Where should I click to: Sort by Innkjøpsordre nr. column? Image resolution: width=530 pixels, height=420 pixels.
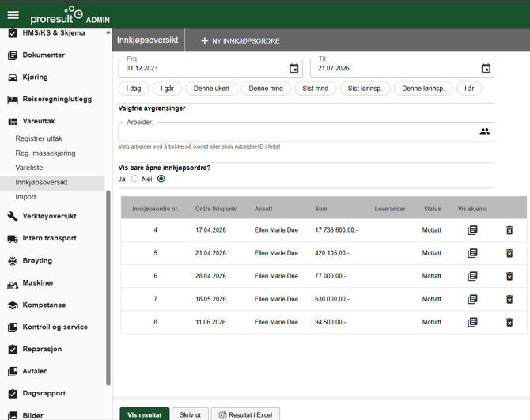tap(156, 209)
